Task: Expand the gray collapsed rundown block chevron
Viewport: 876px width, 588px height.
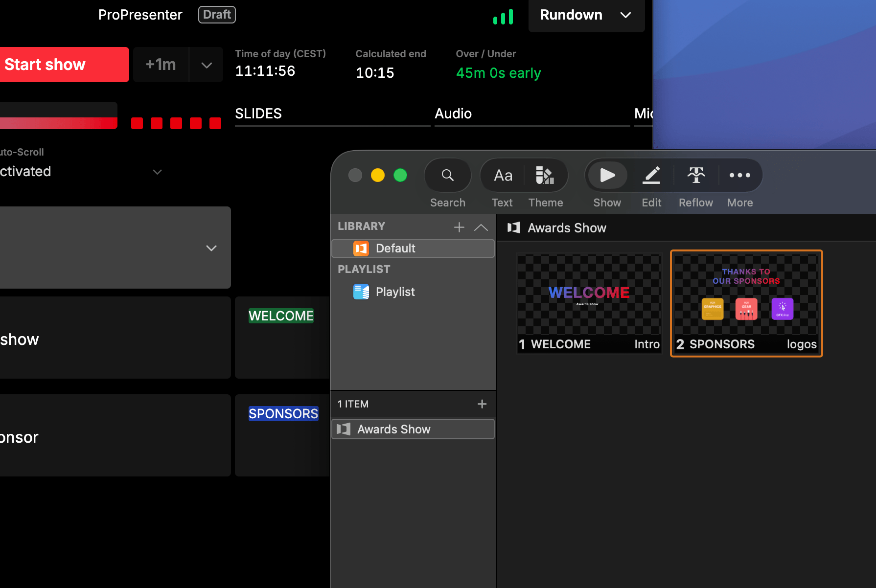Action: point(211,248)
